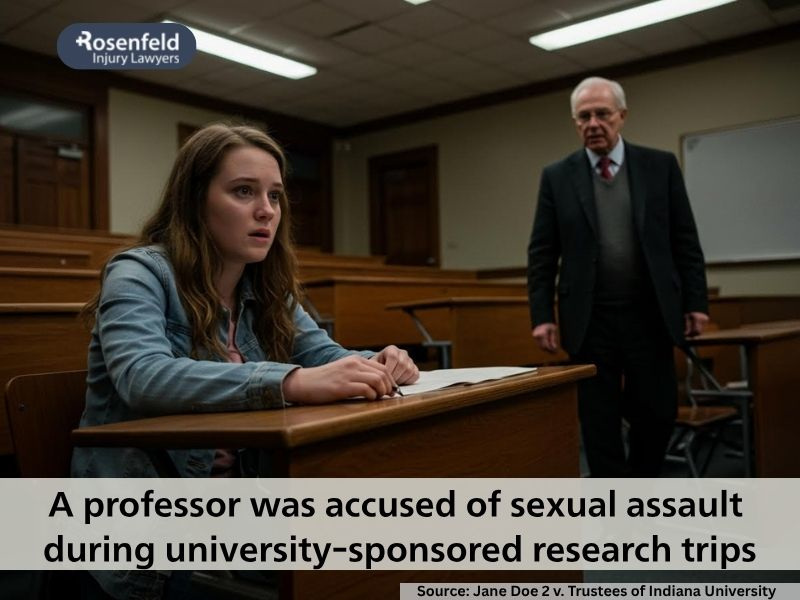Click the pen in the student's hand
Screen dimensions: 800x600
coord(397,391)
